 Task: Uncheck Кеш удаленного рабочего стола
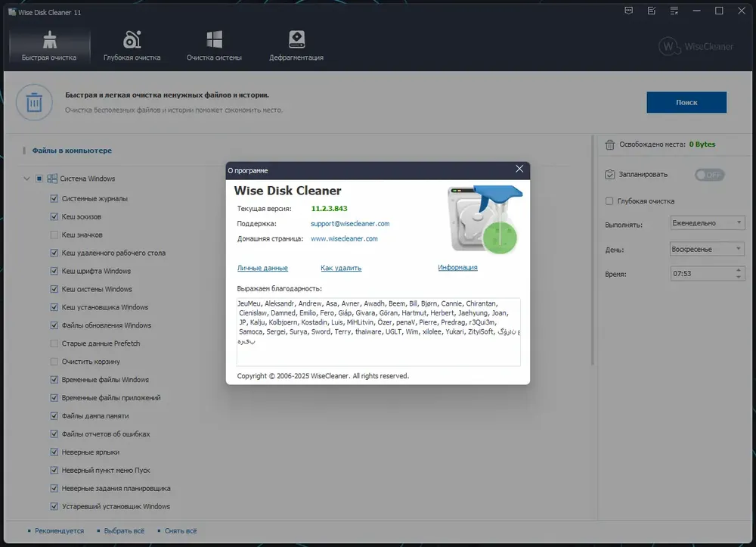pos(54,253)
